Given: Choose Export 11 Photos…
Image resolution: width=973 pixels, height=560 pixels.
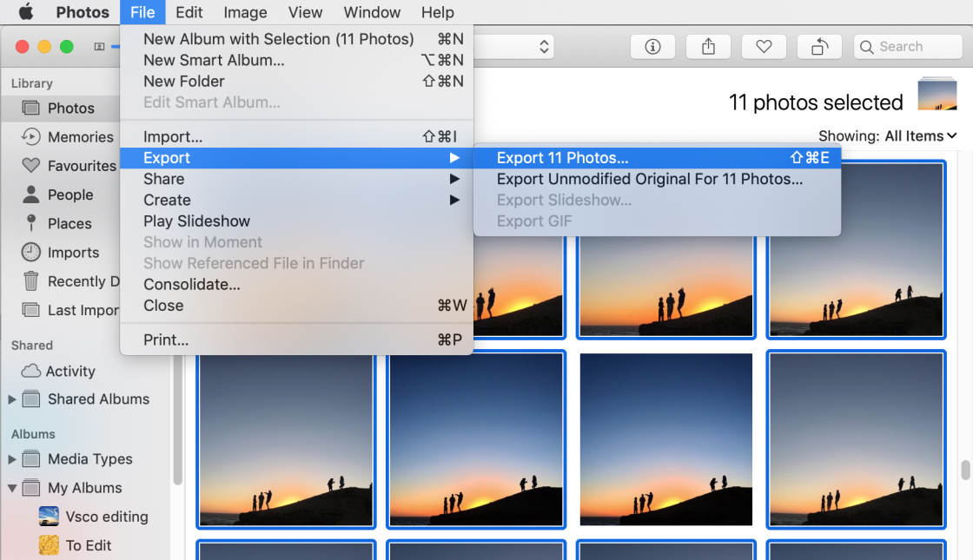Looking at the screenshot, I should 657,157.
